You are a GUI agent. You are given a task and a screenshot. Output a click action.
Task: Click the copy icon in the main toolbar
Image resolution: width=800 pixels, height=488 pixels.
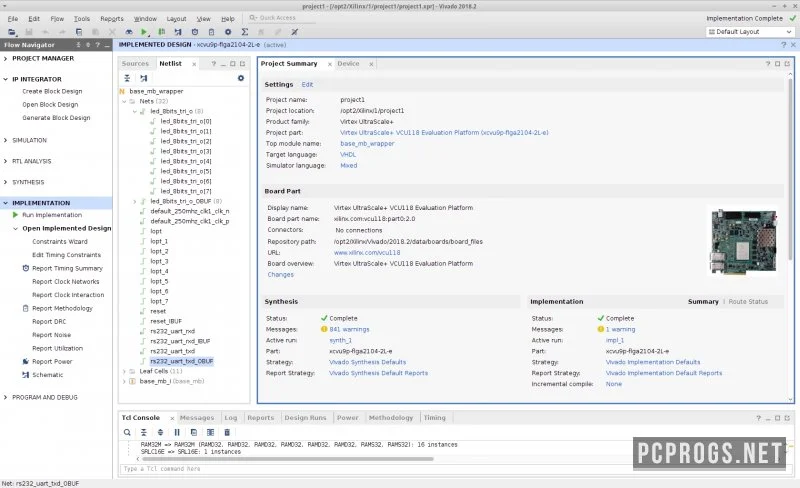79,32
